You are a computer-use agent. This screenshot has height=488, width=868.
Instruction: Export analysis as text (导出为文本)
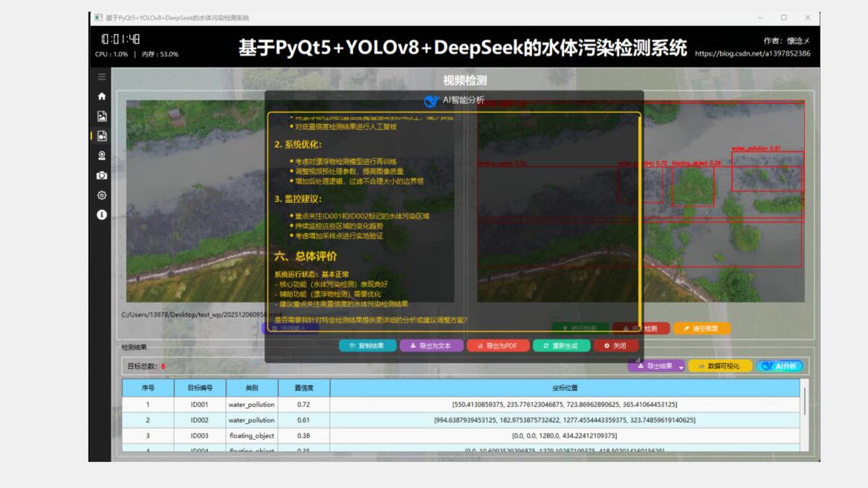[x=431, y=346]
